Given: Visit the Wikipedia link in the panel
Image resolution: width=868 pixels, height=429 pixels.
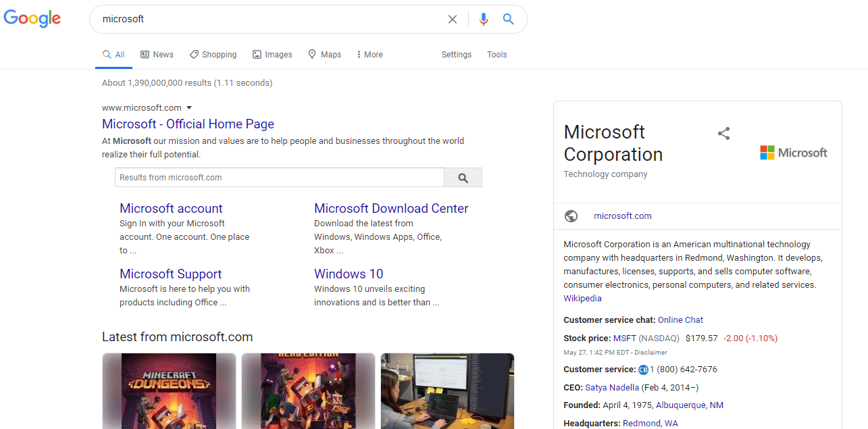Looking at the screenshot, I should [x=582, y=298].
